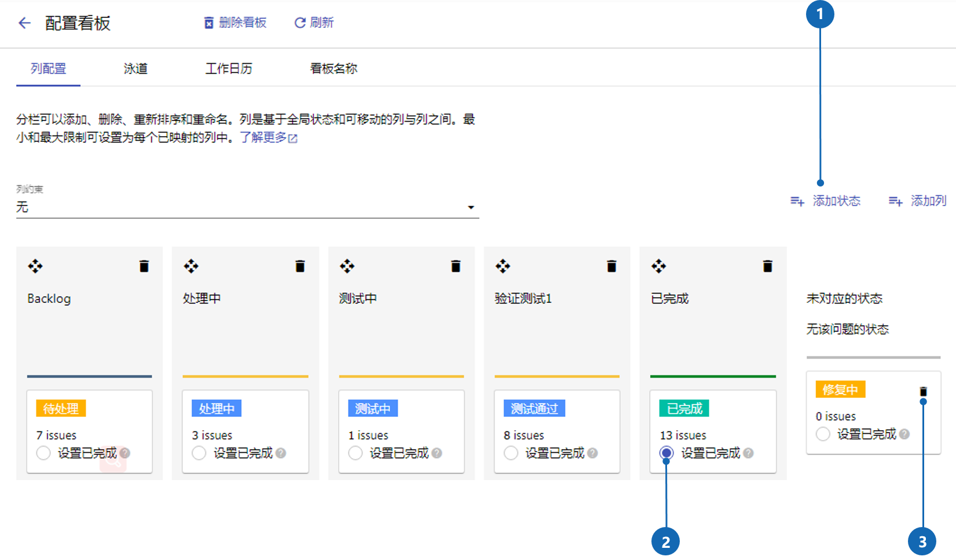This screenshot has height=560, width=956.
Task: Click help icon in 处理中 card
Action: (281, 453)
